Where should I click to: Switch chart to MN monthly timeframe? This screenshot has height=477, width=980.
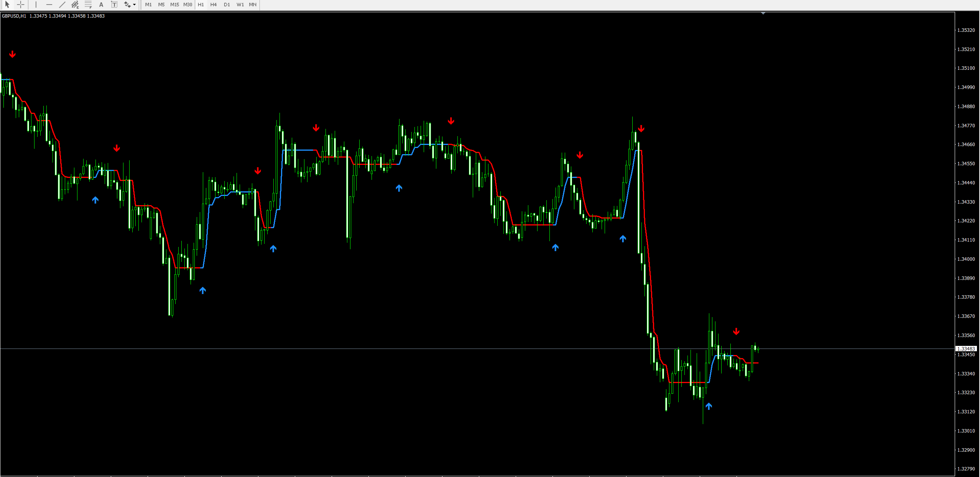pyautogui.click(x=253, y=5)
